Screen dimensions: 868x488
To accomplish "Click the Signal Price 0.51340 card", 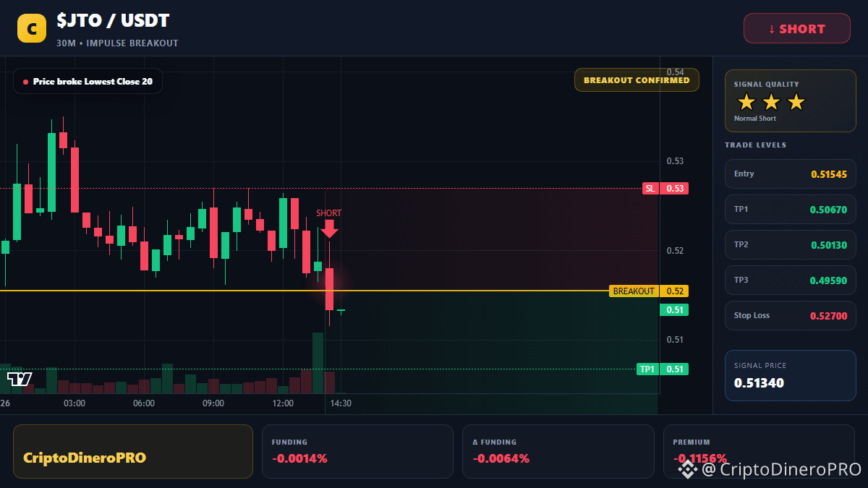I will click(x=791, y=375).
